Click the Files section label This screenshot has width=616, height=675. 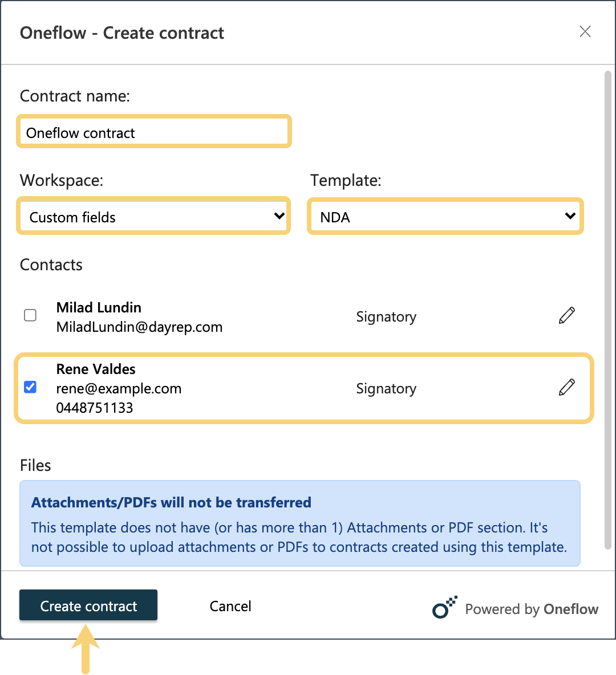(x=35, y=465)
